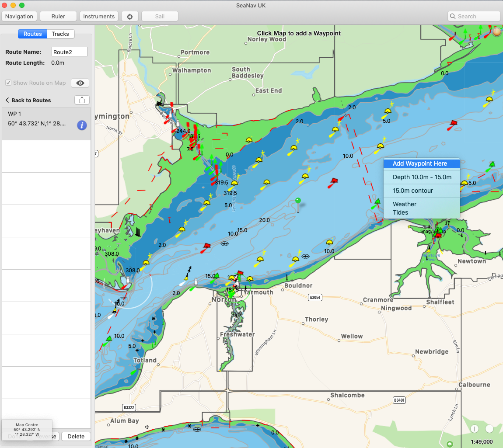Select the 15.0m contour menu entry

click(422, 191)
